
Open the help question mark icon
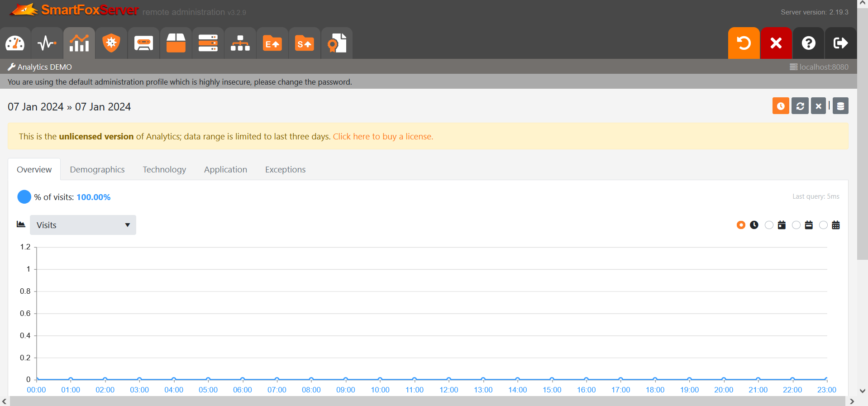(808, 43)
